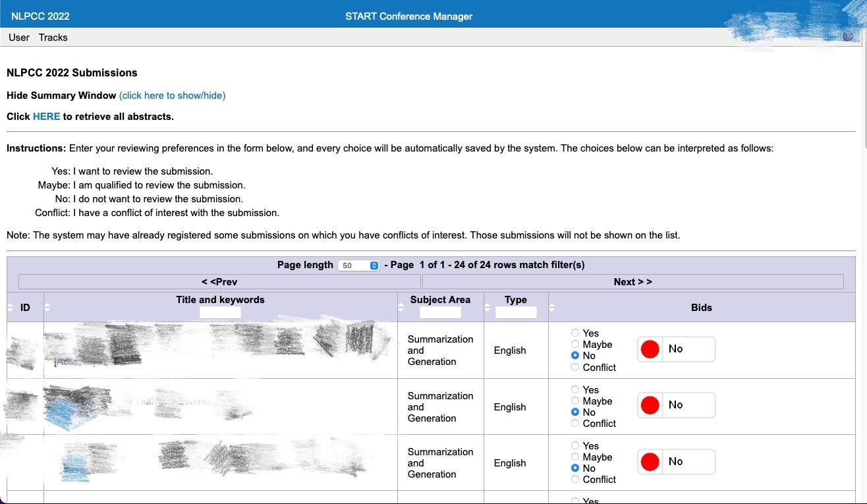Click sort arrows beside Type column header

(x=488, y=308)
